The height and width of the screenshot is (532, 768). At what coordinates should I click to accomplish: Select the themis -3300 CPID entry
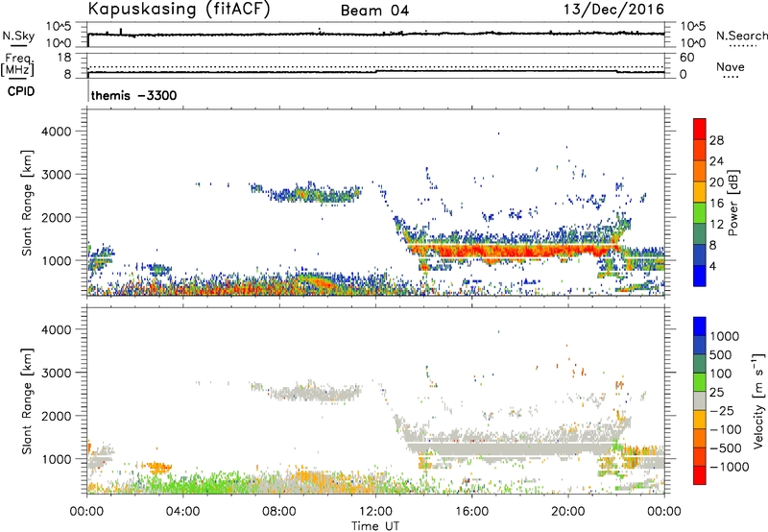(x=133, y=95)
